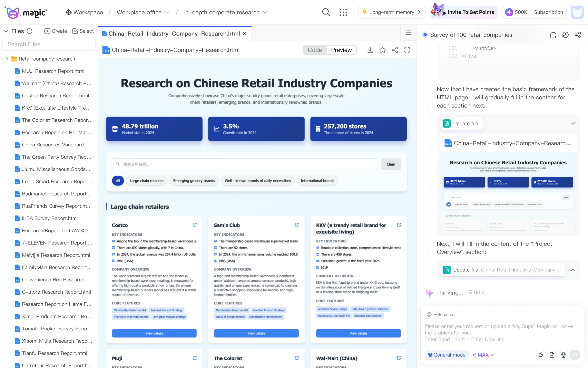
Task: Focus the Search Files field
Action: (49, 44)
